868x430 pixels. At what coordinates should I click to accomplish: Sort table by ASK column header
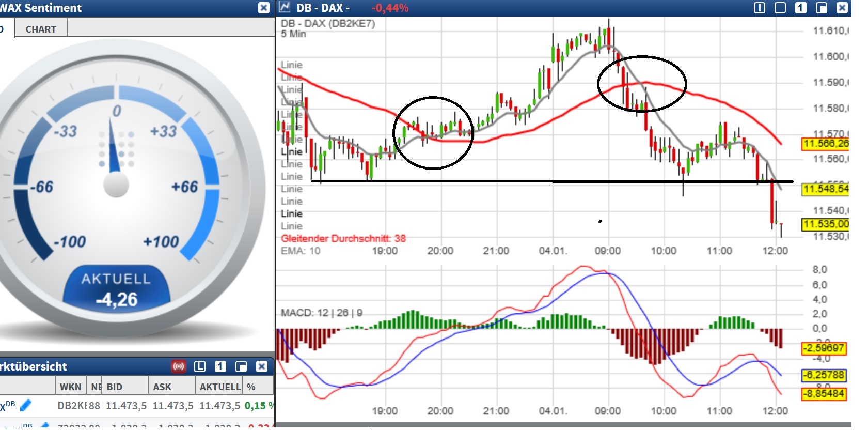pos(162,387)
